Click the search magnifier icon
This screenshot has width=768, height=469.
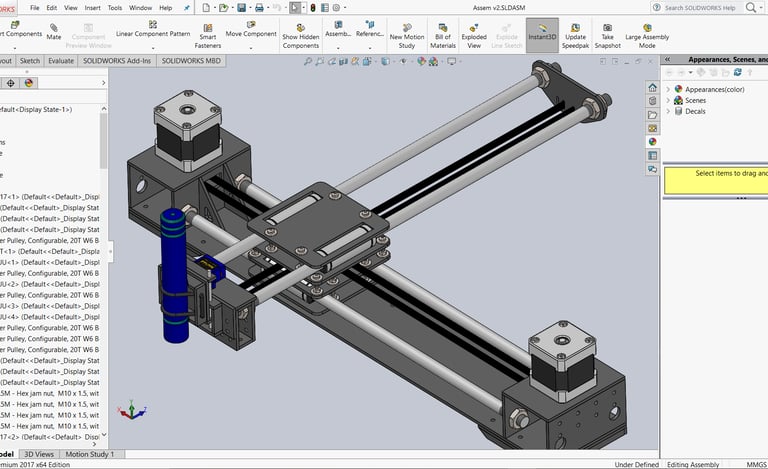pyautogui.click(x=751, y=7)
